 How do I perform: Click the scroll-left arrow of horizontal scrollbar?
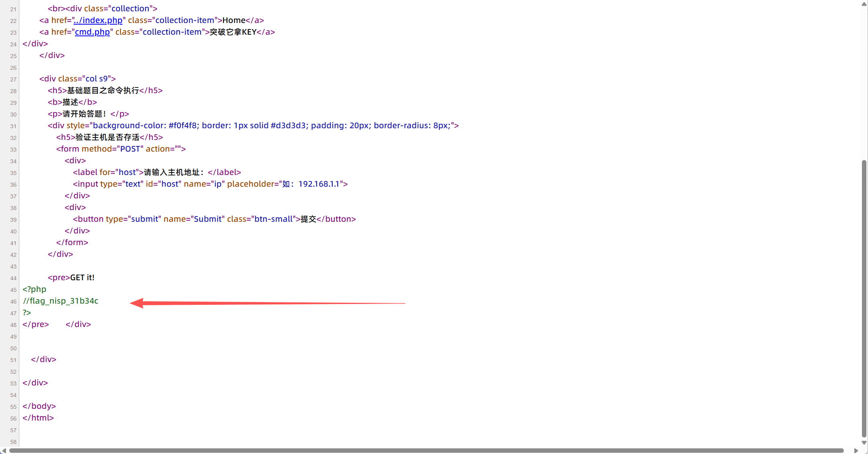click(4, 450)
